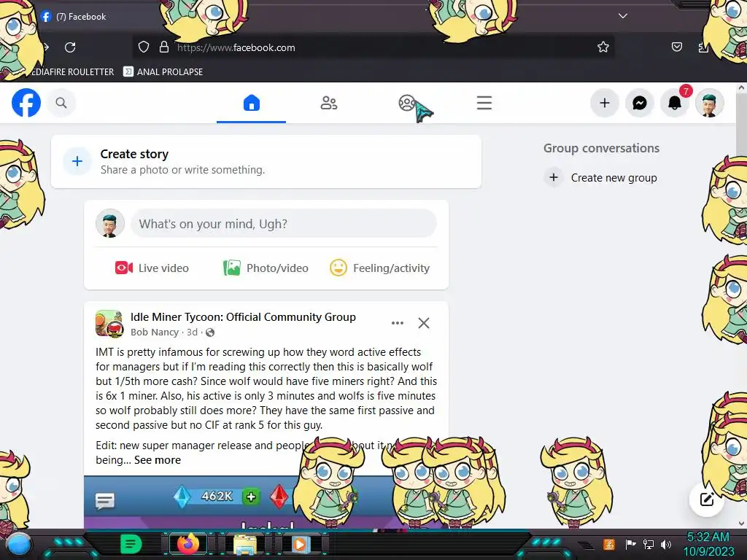Click the Save to Pocket icon
The image size is (747, 560).
pos(677,47)
